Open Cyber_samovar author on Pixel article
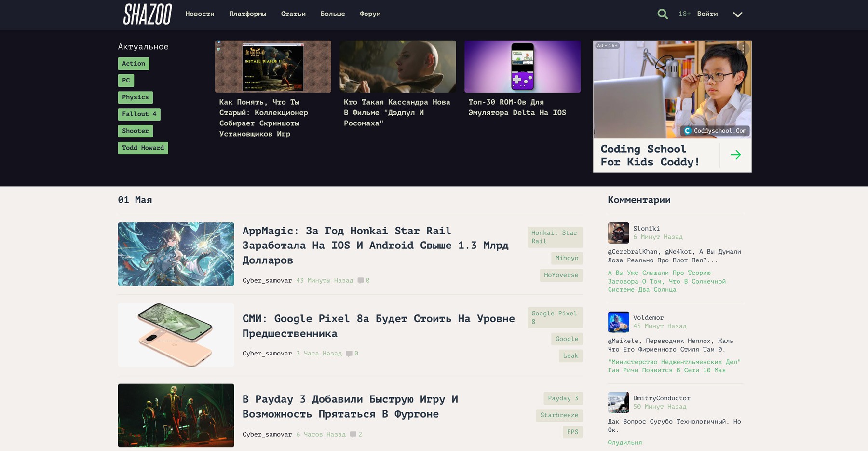 pyautogui.click(x=267, y=354)
